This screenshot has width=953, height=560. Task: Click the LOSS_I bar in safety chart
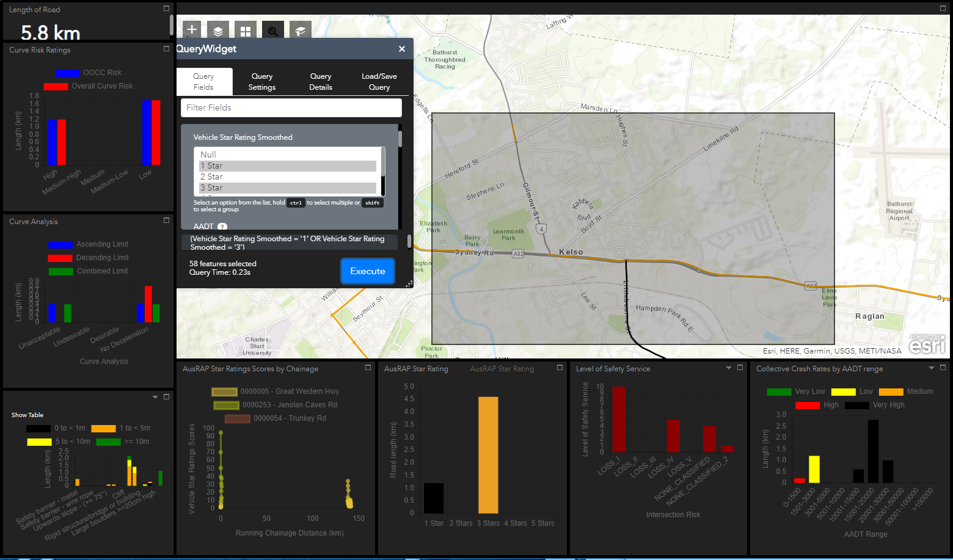tap(619, 420)
